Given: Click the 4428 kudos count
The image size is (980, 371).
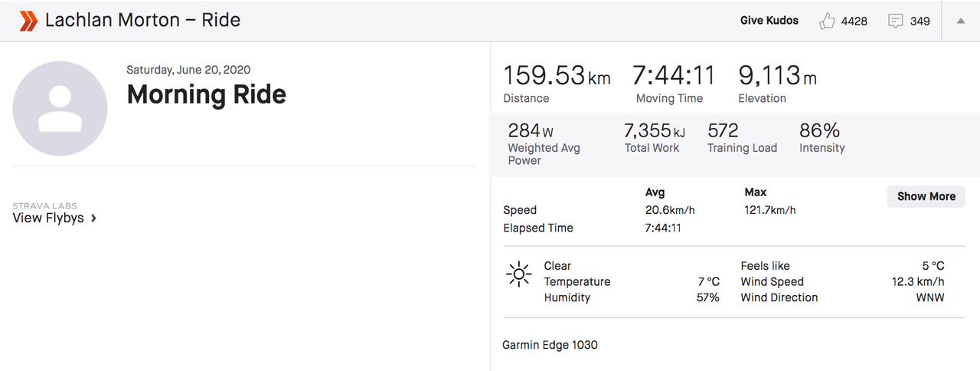Looking at the screenshot, I should click(x=854, y=21).
